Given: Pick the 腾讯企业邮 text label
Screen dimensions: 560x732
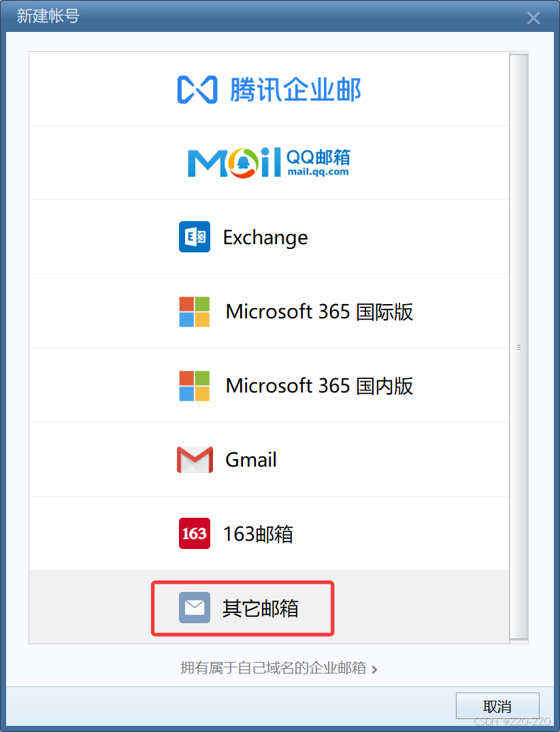Looking at the screenshot, I should (x=295, y=90).
